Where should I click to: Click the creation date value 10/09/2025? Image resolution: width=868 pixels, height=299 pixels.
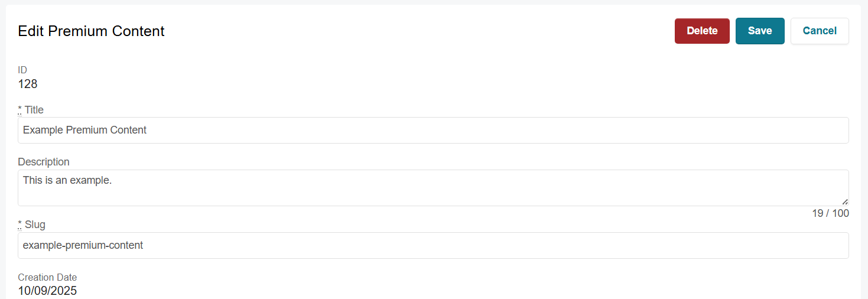click(x=47, y=291)
